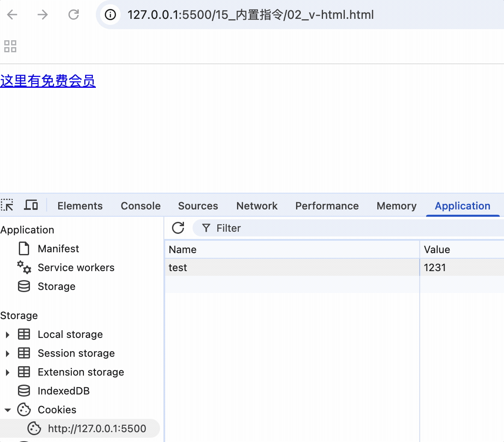This screenshot has height=442, width=504.
Task: Expand the Session storage tree item
Action: pos(7,353)
